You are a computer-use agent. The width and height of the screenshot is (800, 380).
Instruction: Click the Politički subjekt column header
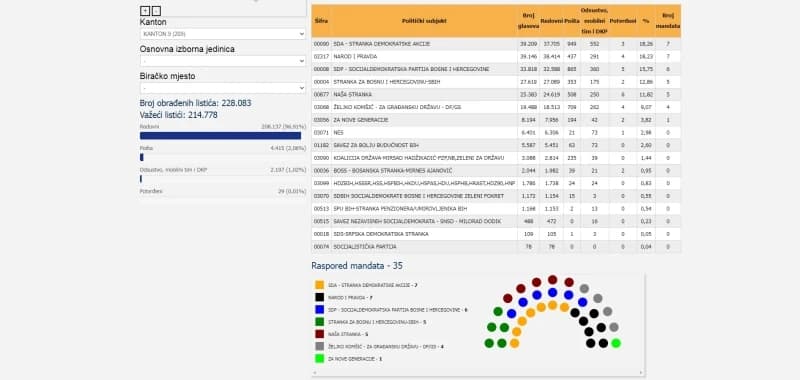[424, 21]
